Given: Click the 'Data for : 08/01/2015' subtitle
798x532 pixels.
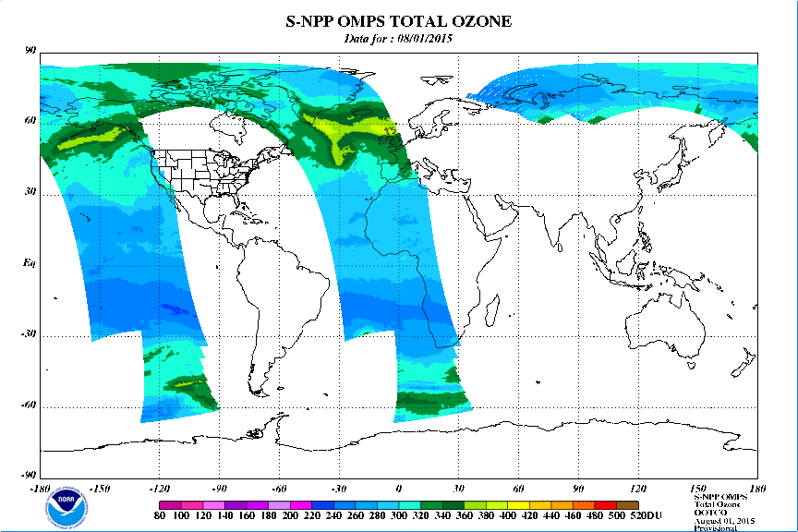Looking at the screenshot, I should [x=398, y=39].
